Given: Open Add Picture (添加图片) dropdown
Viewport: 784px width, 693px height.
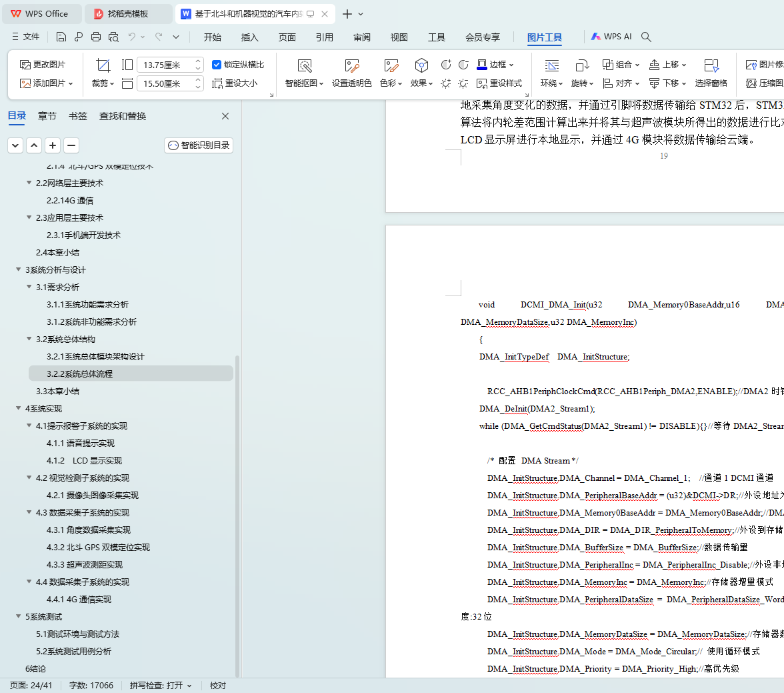Looking at the screenshot, I should pos(47,83).
